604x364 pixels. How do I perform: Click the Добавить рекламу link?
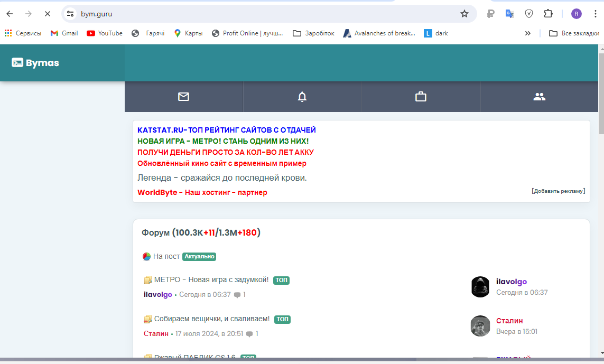[x=558, y=191]
